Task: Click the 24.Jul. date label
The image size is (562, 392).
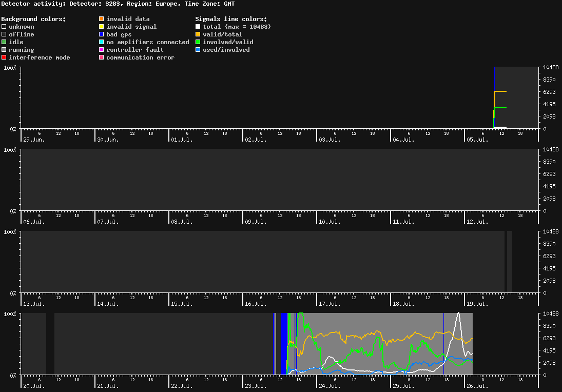Action: pyautogui.click(x=330, y=386)
